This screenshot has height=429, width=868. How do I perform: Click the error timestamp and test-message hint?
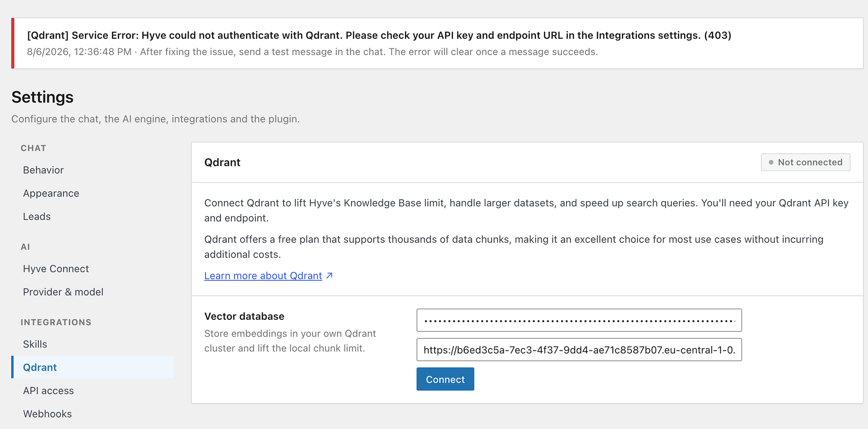click(x=312, y=52)
